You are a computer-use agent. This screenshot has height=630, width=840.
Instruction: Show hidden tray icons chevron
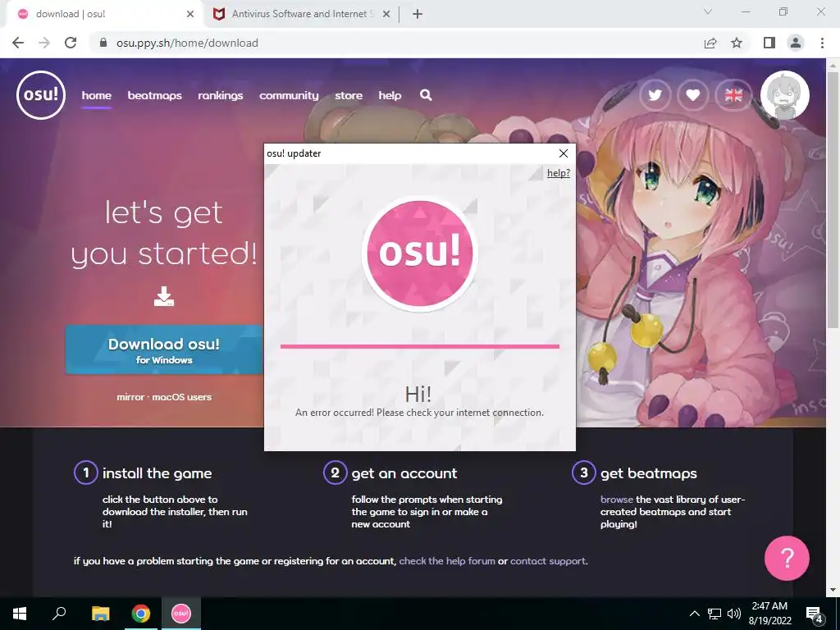694,614
